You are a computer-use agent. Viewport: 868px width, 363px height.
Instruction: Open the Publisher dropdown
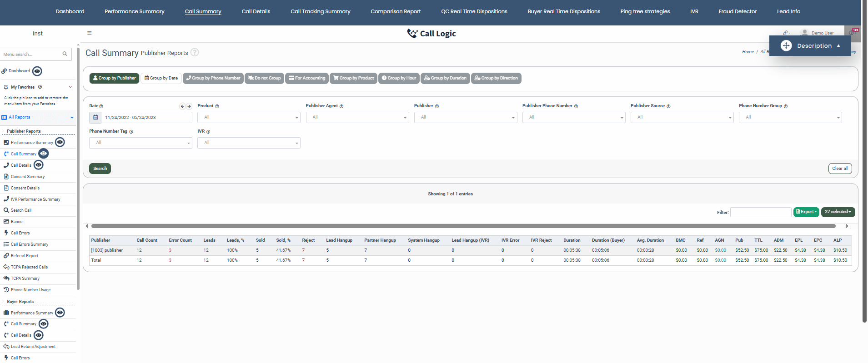point(466,117)
